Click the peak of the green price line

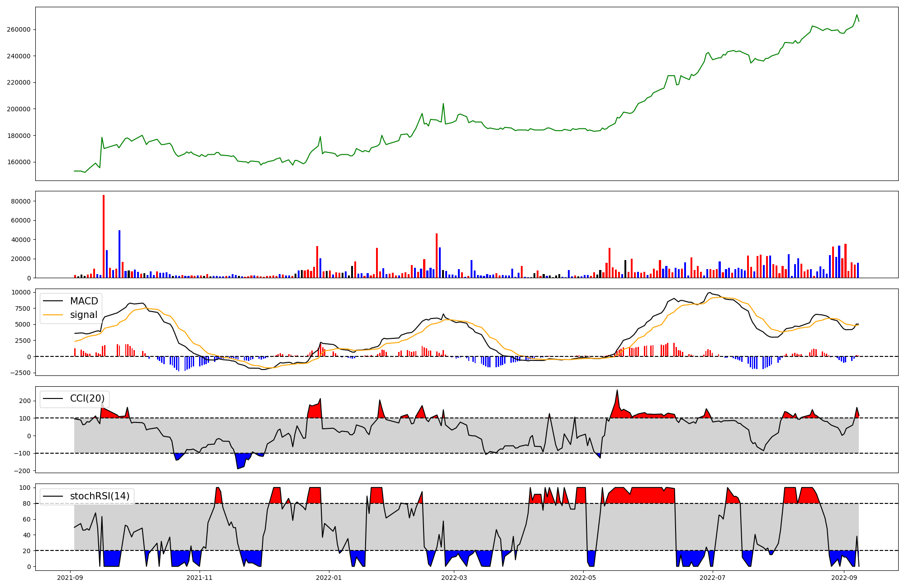(857, 14)
